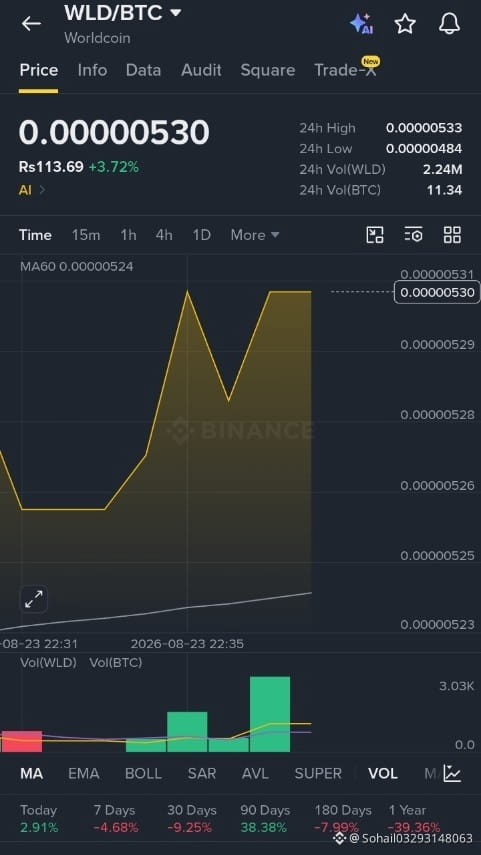Image resolution: width=481 pixels, height=855 pixels.
Task: Open the AI label link below price
Action: coord(32,190)
